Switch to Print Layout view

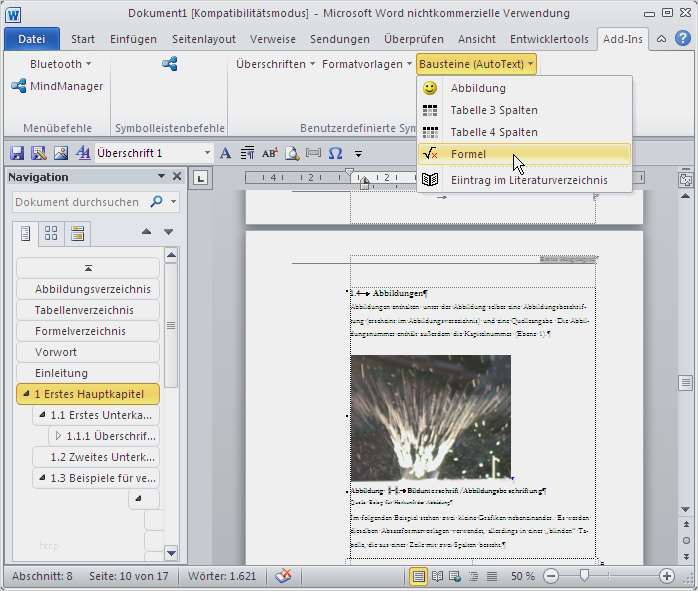click(x=418, y=576)
